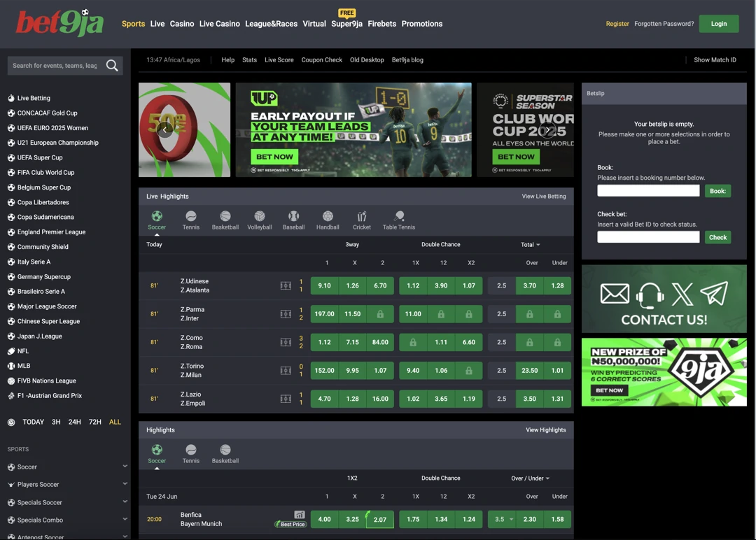Open View Live Betting link
Screen dimensions: 756x540
tap(543, 197)
